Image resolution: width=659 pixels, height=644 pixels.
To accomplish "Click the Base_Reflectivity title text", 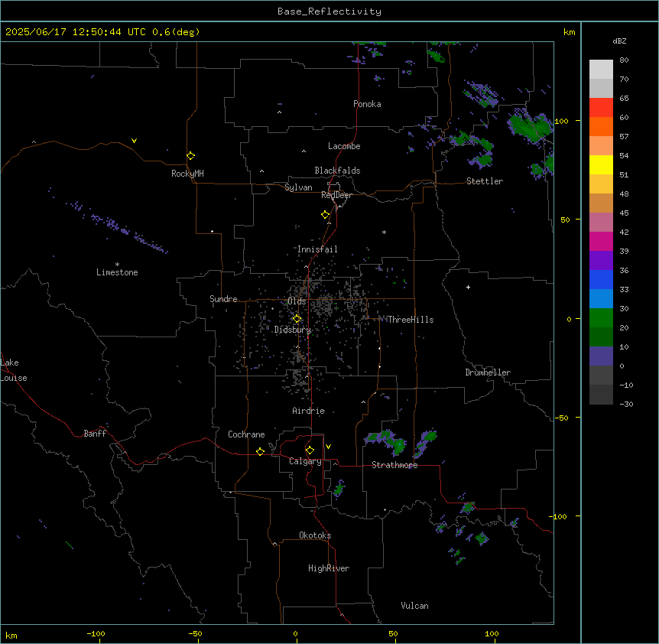I will coord(329,11).
